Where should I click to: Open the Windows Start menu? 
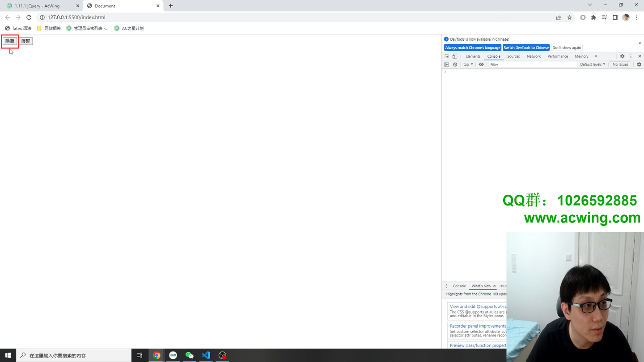(x=8, y=355)
